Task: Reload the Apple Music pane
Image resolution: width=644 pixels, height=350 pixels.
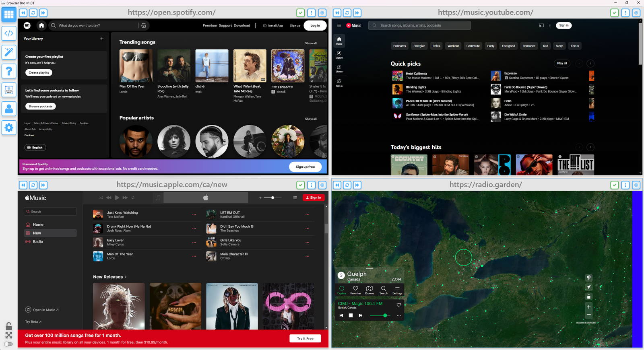Action: click(x=33, y=185)
